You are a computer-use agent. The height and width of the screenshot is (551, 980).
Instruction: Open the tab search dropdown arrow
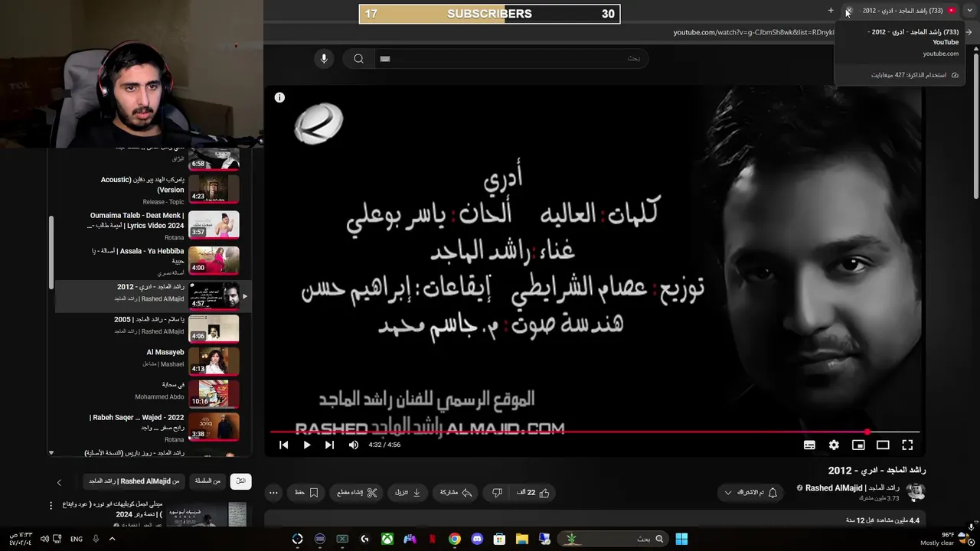pos(969,11)
